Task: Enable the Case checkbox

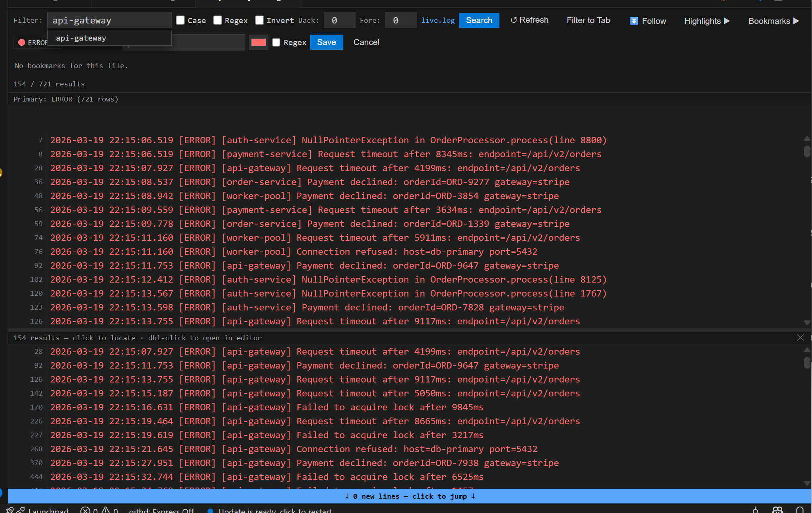Action: 181,20
